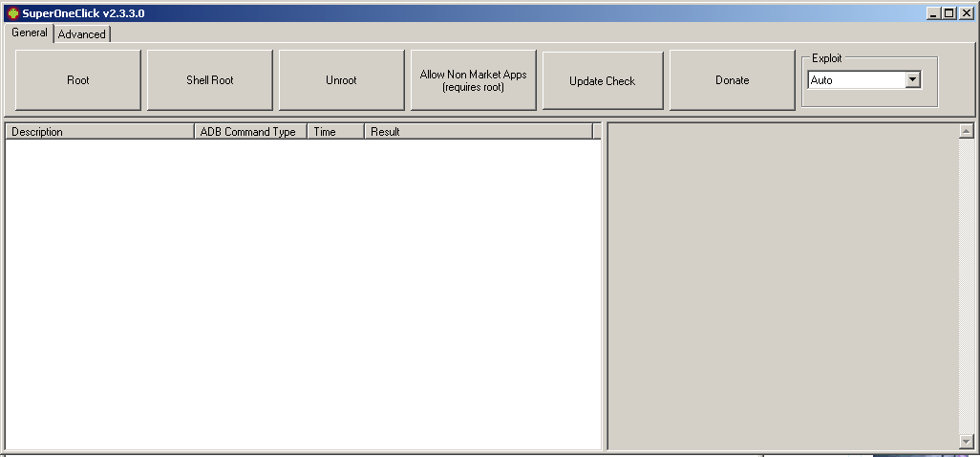The image size is (980, 457).
Task: Select the General tab
Action: click(30, 33)
